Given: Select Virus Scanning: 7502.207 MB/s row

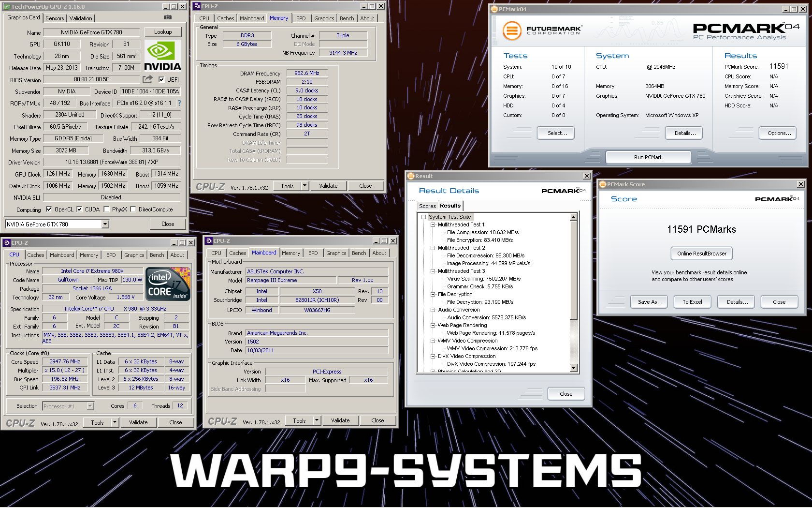Looking at the screenshot, I should (x=484, y=279).
